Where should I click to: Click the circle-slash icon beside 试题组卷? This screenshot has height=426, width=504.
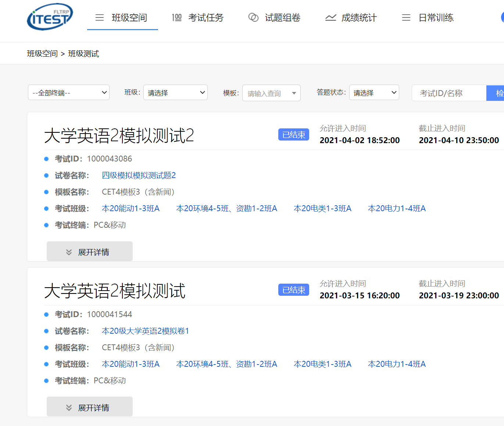[x=253, y=17]
